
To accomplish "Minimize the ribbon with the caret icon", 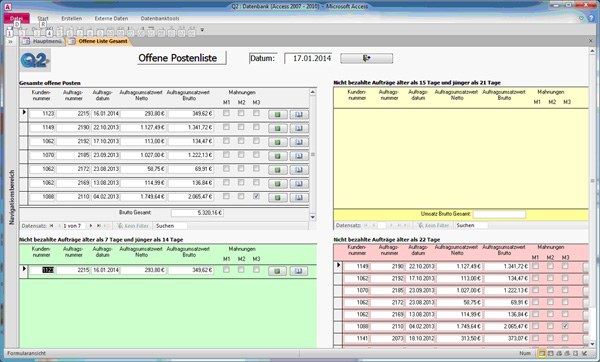I will click(581, 18).
